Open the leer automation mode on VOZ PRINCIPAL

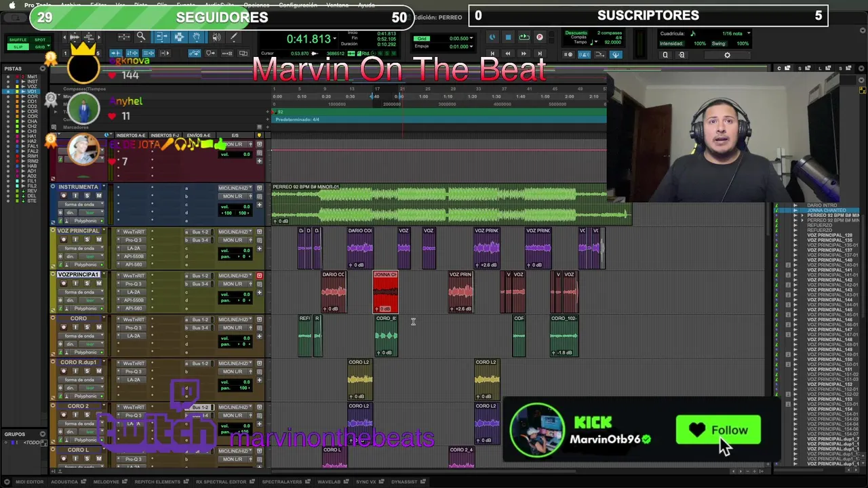[x=92, y=256]
